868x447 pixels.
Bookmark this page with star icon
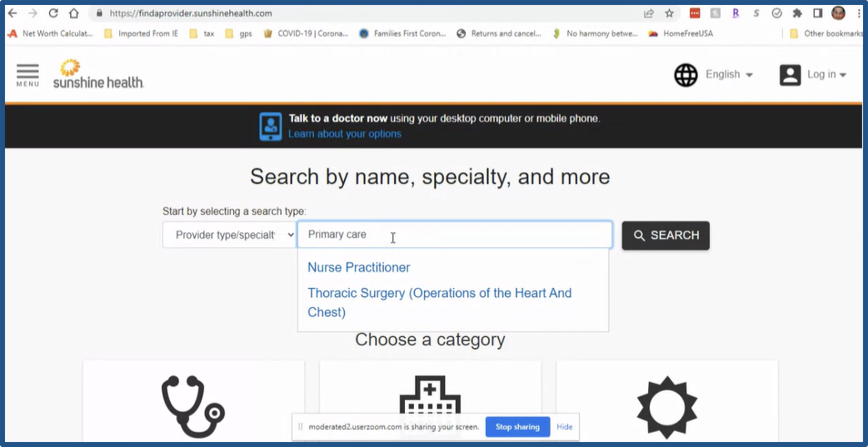(669, 13)
